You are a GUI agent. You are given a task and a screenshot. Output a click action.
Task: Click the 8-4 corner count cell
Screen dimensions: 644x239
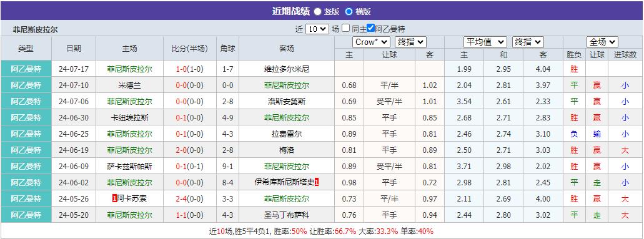coord(227,182)
